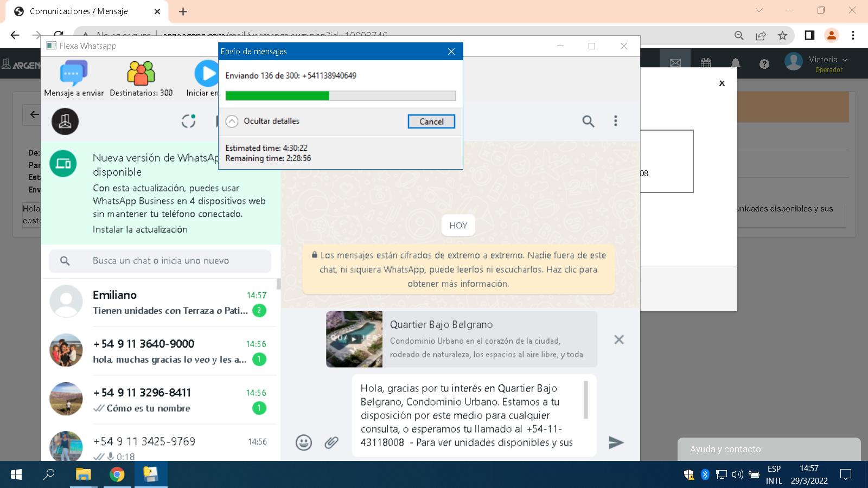Click the back arrow button on the page
Image resolution: width=868 pixels, height=488 pixels.
pyautogui.click(x=34, y=114)
